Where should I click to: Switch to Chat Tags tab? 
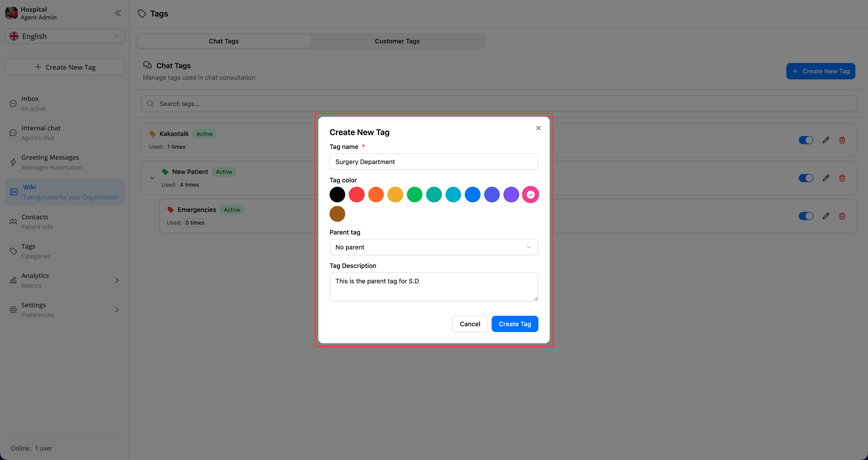[x=223, y=41]
